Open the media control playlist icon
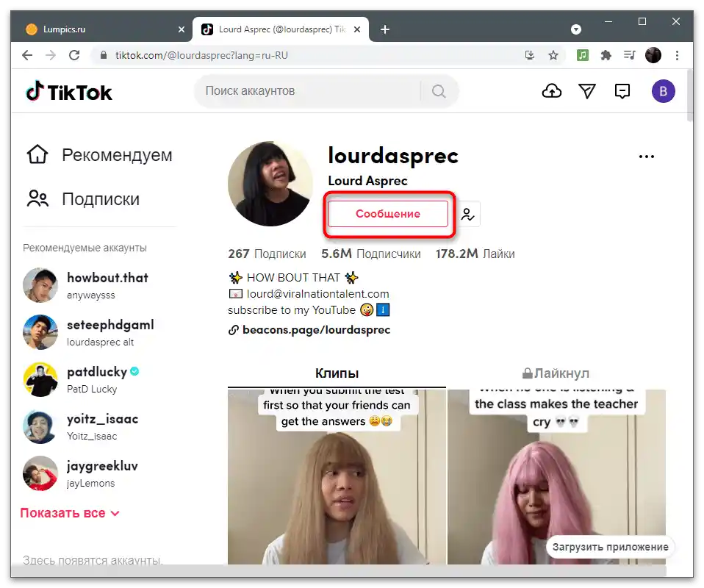 [630, 55]
